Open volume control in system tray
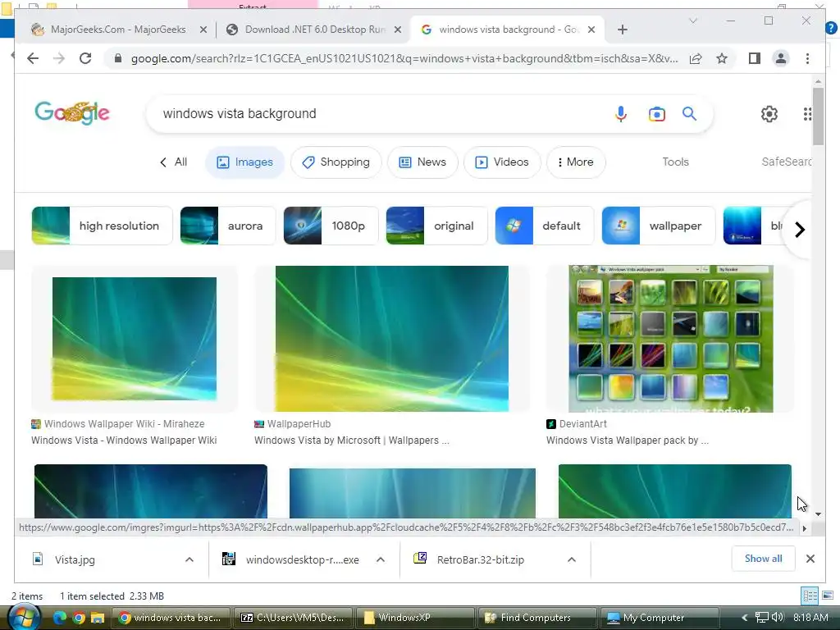This screenshot has width=840, height=630. 778,617
